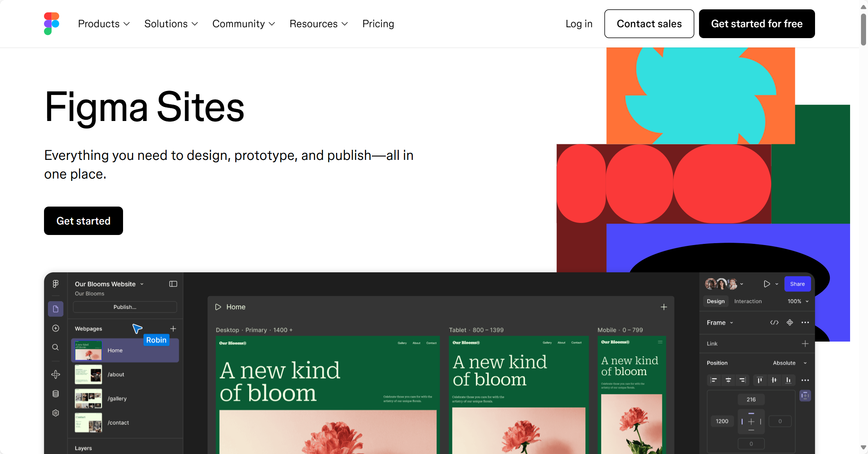
Task: Open the settings gear in left sidebar
Action: pos(56,413)
